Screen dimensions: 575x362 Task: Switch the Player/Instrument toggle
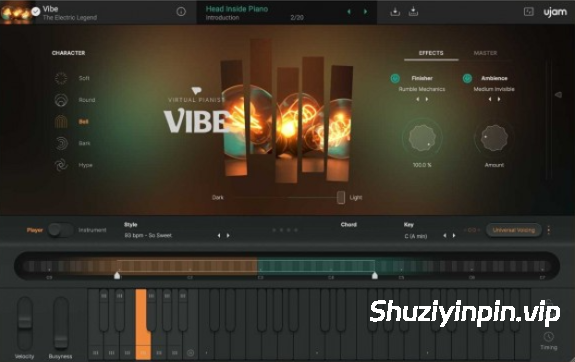(61, 230)
